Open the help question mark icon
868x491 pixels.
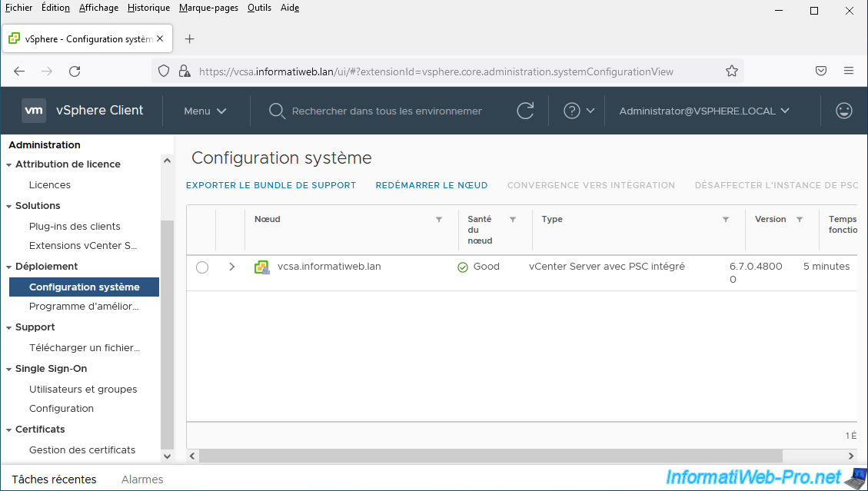pos(571,111)
